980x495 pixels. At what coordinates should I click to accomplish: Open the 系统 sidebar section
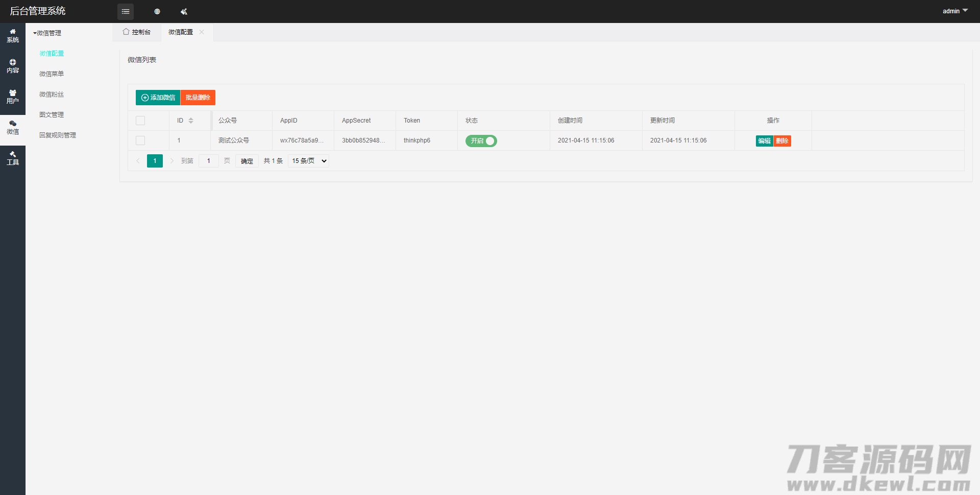click(13, 36)
